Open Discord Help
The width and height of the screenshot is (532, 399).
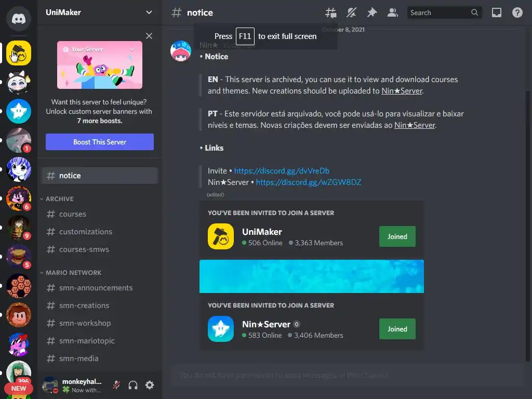point(517,12)
